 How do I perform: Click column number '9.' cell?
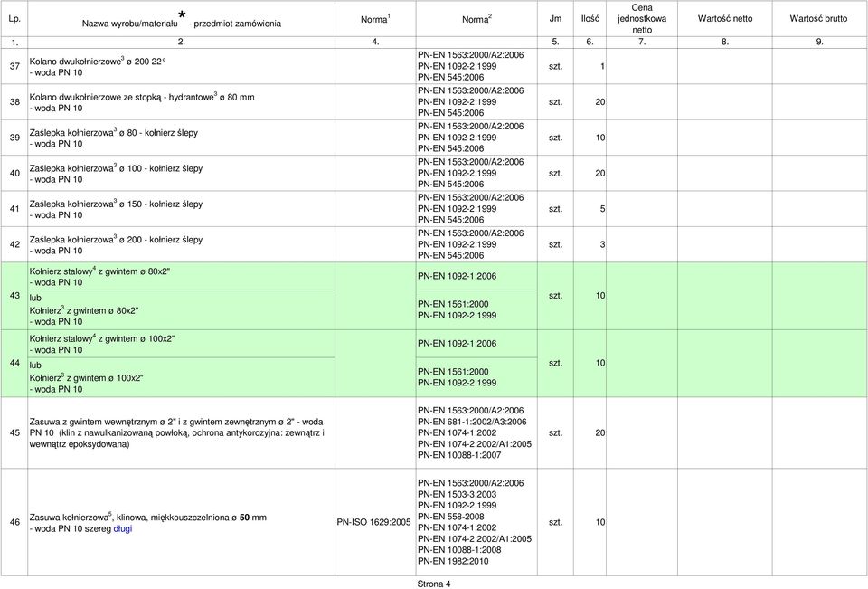(x=819, y=43)
